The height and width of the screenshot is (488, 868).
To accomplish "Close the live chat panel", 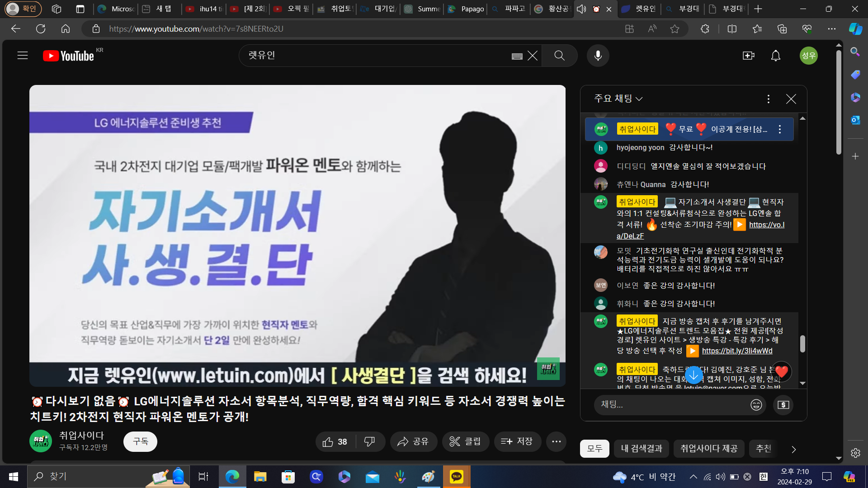I will (791, 99).
